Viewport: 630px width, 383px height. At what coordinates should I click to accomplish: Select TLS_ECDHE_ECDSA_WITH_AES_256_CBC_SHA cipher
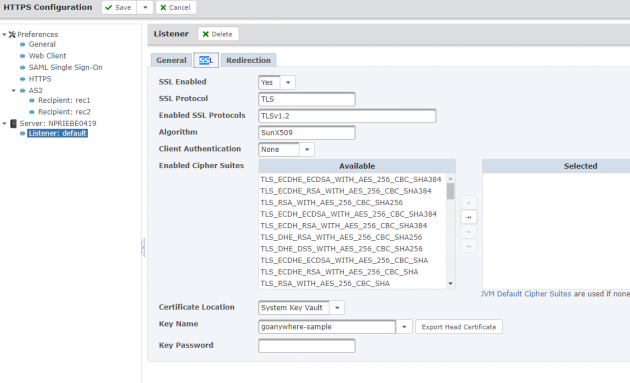[344, 260]
